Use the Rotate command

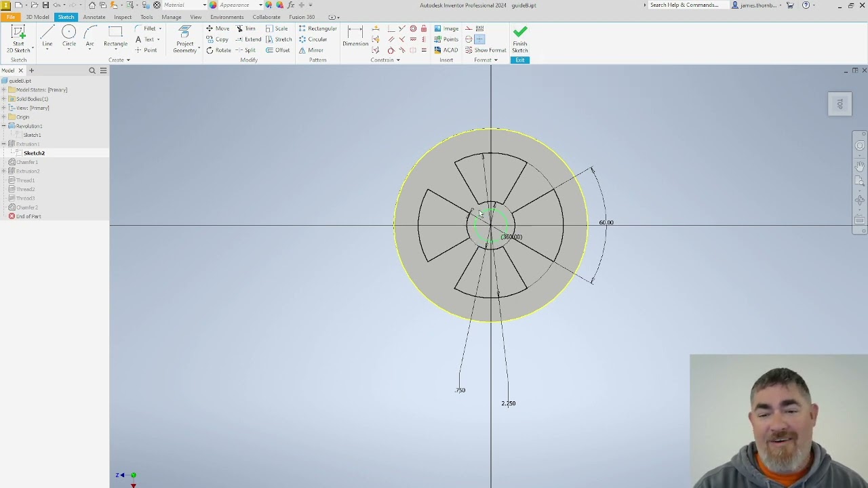(x=218, y=50)
